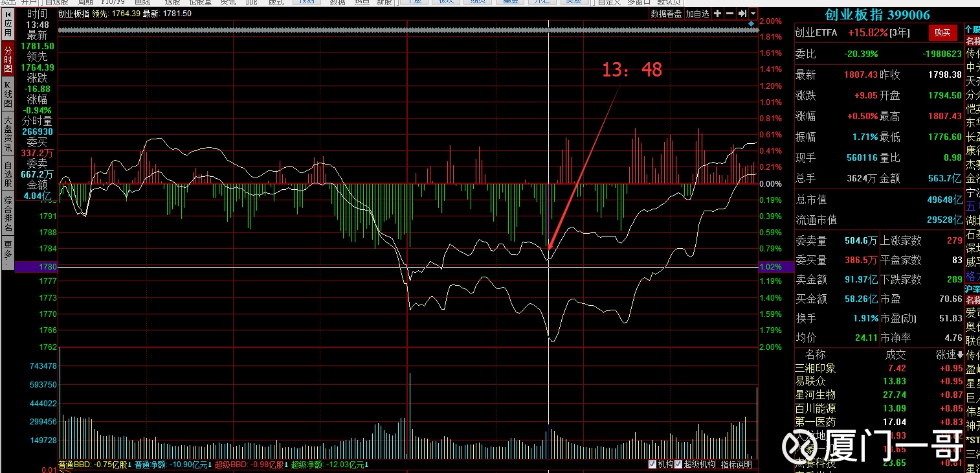This screenshot has width=980, height=473.
Task: Click the minus zoom icon above chart
Action: (x=729, y=14)
